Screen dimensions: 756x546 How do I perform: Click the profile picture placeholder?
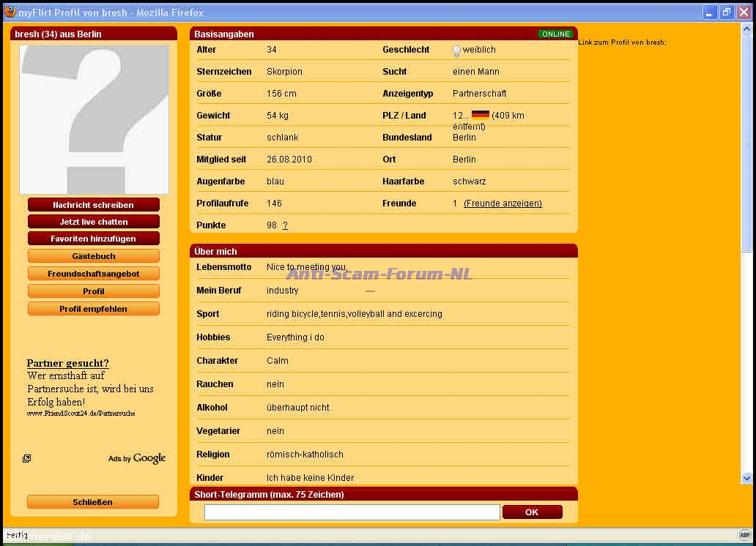[x=94, y=119]
